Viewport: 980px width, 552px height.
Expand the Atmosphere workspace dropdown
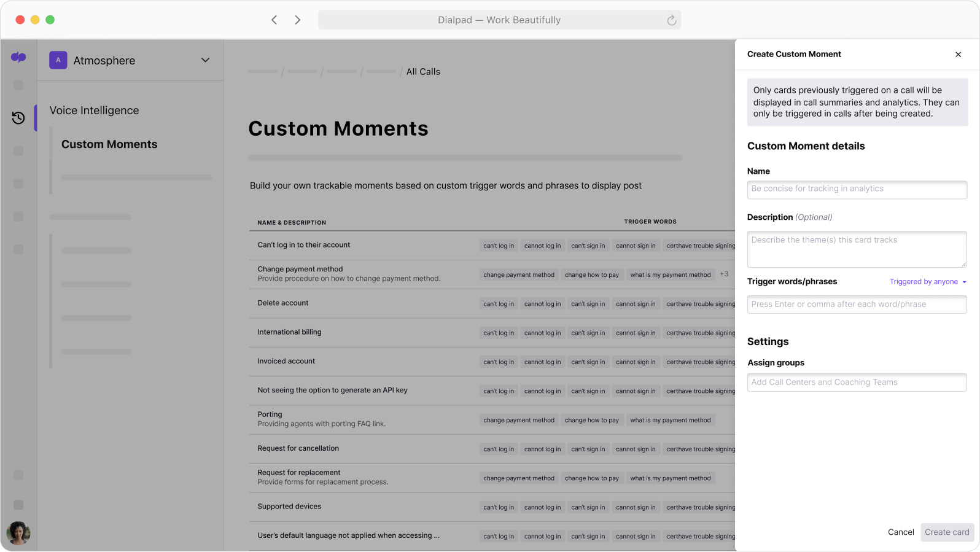tap(206, 60)
